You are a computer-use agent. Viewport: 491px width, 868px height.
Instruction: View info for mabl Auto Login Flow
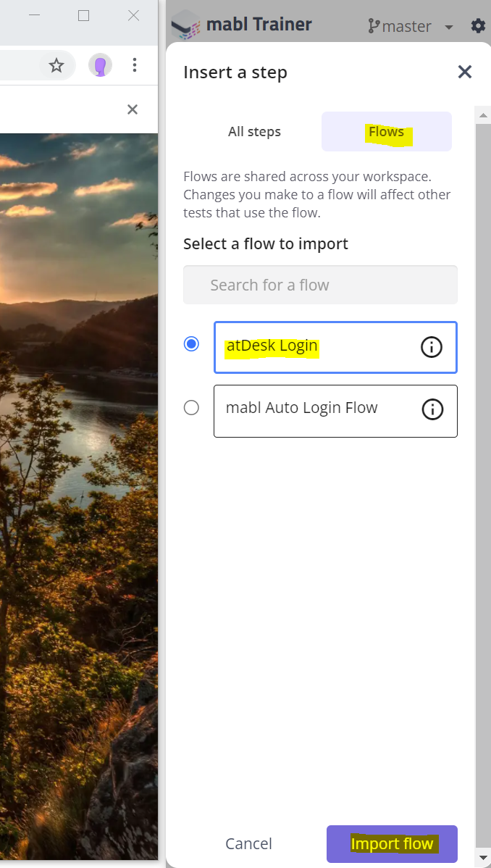[x=432, y=409]
